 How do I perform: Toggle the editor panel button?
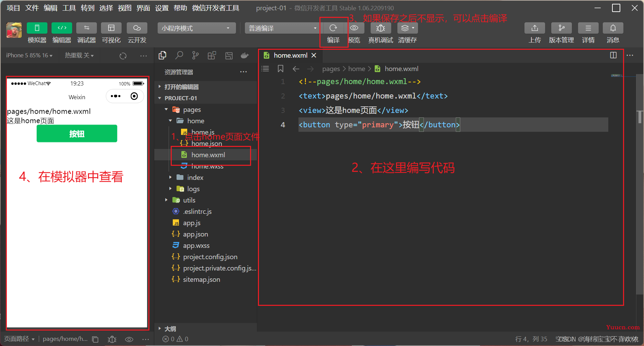click(62, 28)
